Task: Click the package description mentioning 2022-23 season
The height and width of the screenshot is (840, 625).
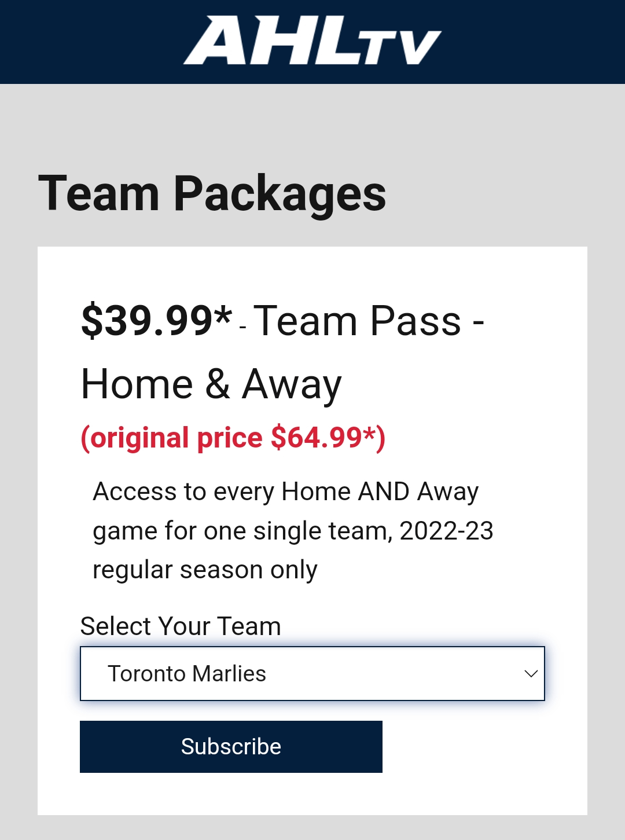Action: [292, 530]
